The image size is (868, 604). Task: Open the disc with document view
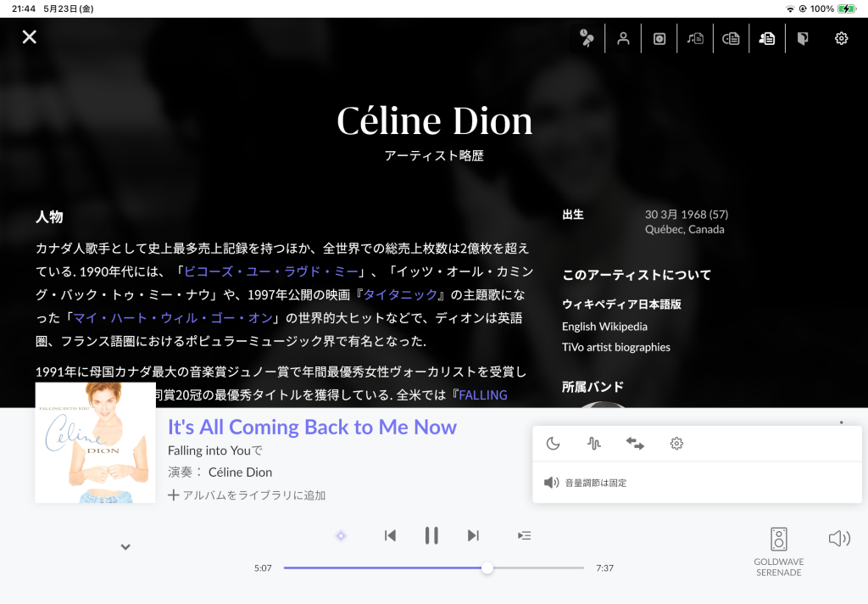coord(731,38)
